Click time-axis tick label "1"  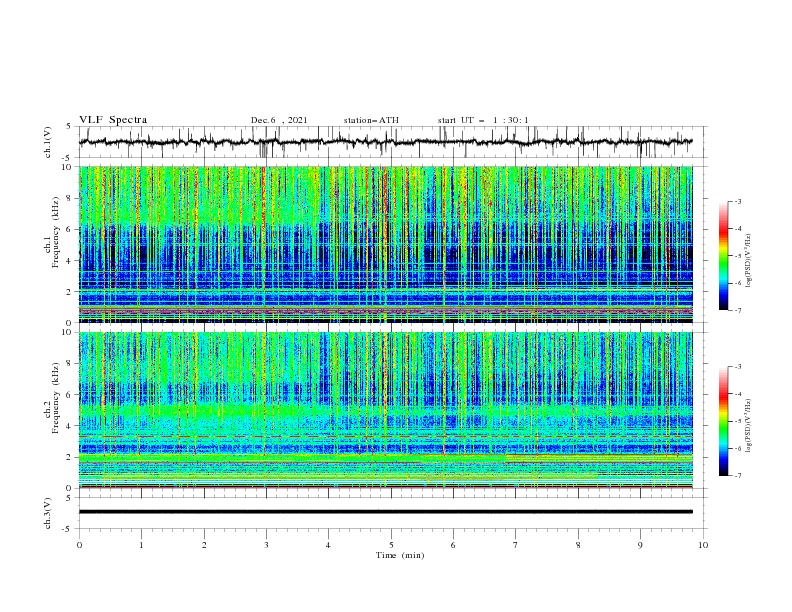[141, 545]
